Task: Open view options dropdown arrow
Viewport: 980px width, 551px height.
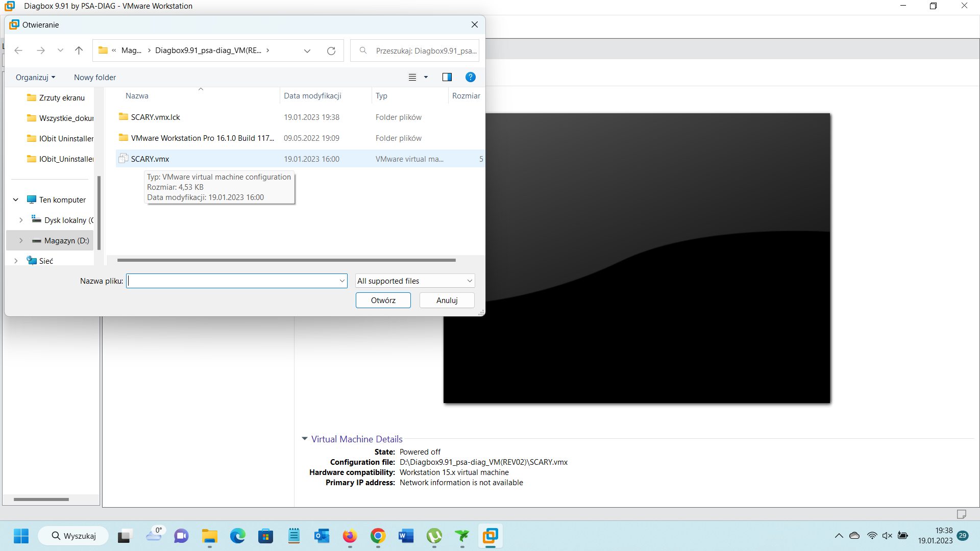Action: pos(426,78)
